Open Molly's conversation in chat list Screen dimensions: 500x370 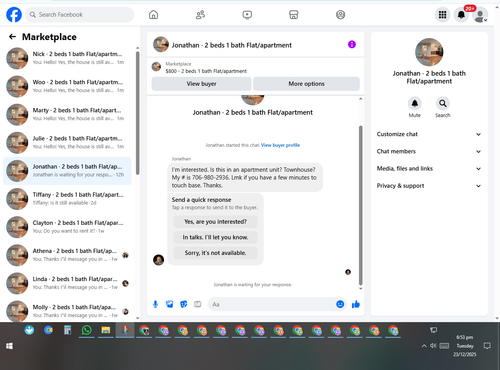click(67, 311)
